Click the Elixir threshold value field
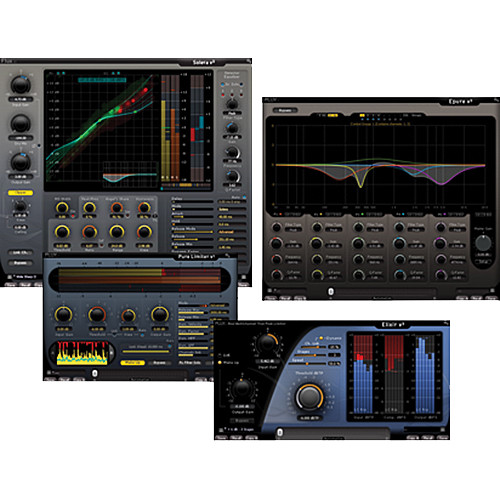Screen dimensions: 500x500 click(x=309, y=418)
